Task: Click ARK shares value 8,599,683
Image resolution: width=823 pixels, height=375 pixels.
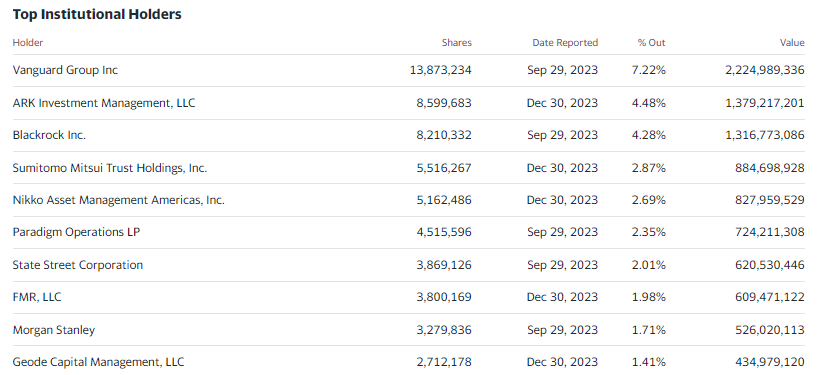Action: (x=444, y=103)
